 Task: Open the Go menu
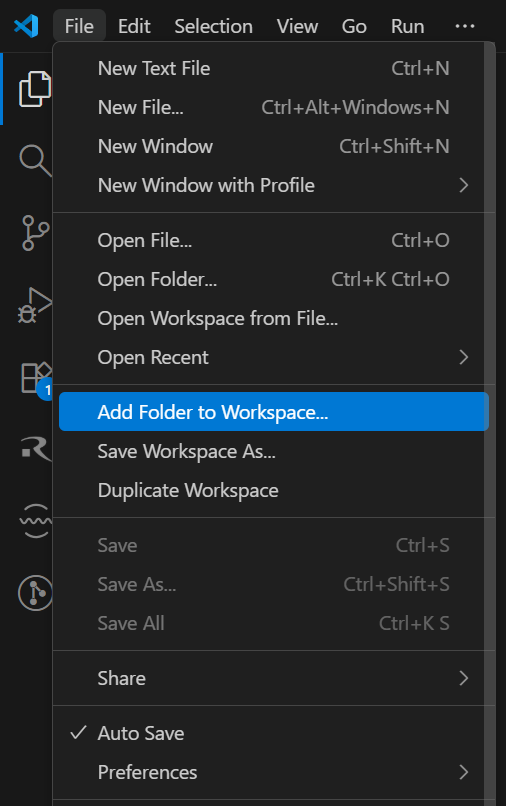(354, 26)
